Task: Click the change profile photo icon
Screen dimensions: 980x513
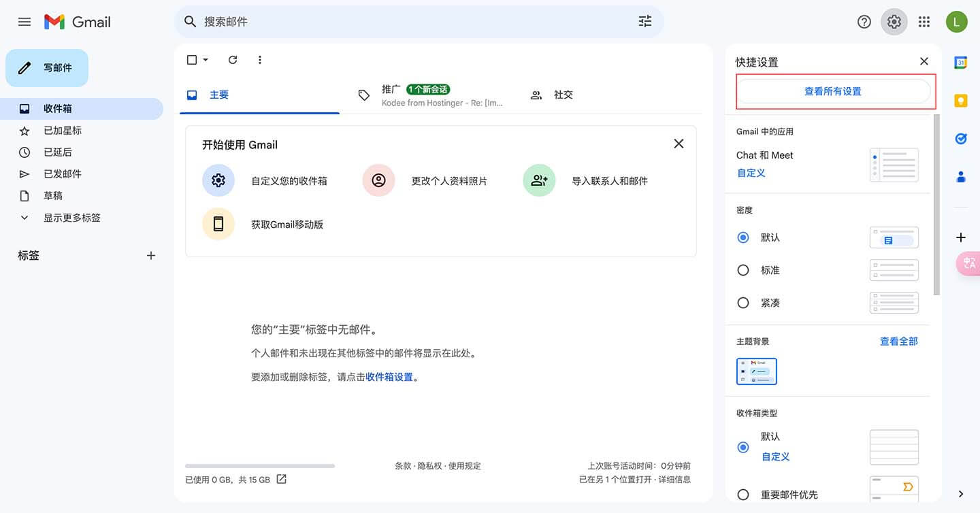Action: click(378, 180)
